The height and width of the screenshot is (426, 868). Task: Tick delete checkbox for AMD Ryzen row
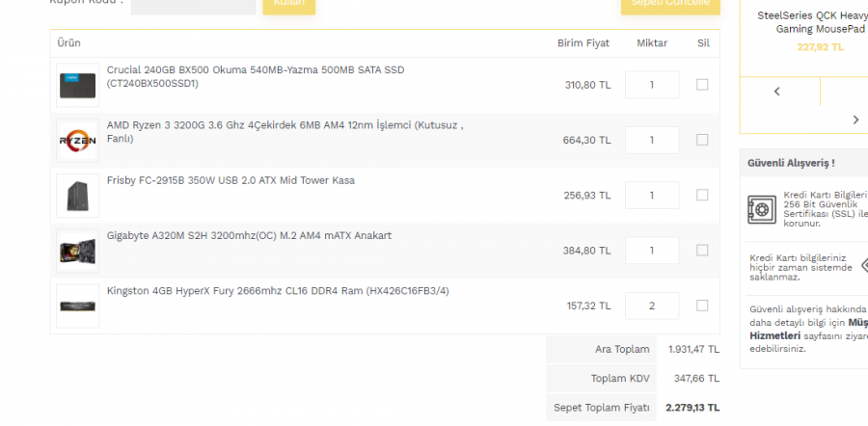(702, 140)
